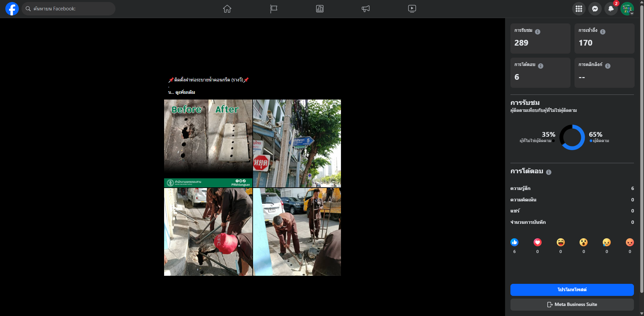Image resolution: width=644 pixels, height=316 pixels.
Task: Open the bottom-right workers photo
Action: (297, 232)
